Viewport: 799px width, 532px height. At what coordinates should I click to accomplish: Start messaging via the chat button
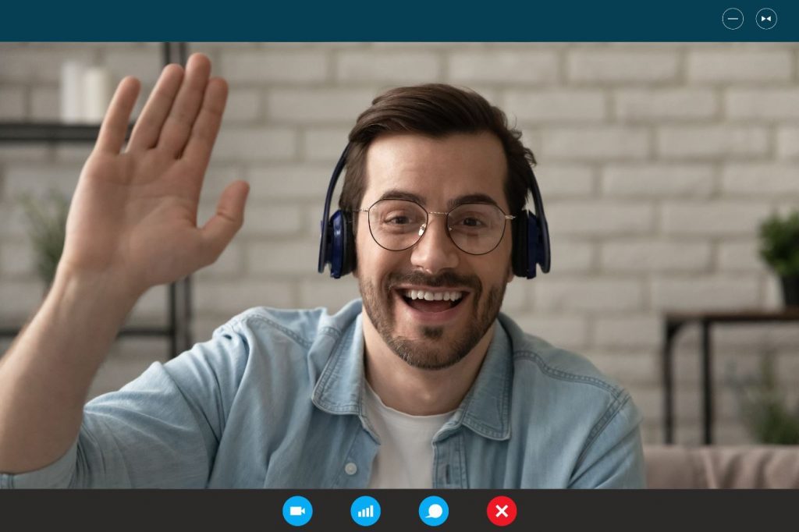click(434, 511)
